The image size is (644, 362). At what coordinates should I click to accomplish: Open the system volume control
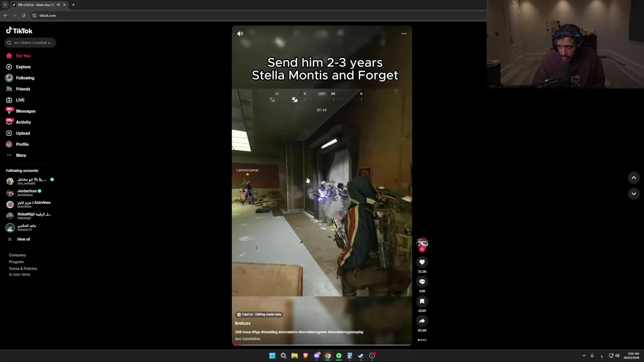pos(617,356)
